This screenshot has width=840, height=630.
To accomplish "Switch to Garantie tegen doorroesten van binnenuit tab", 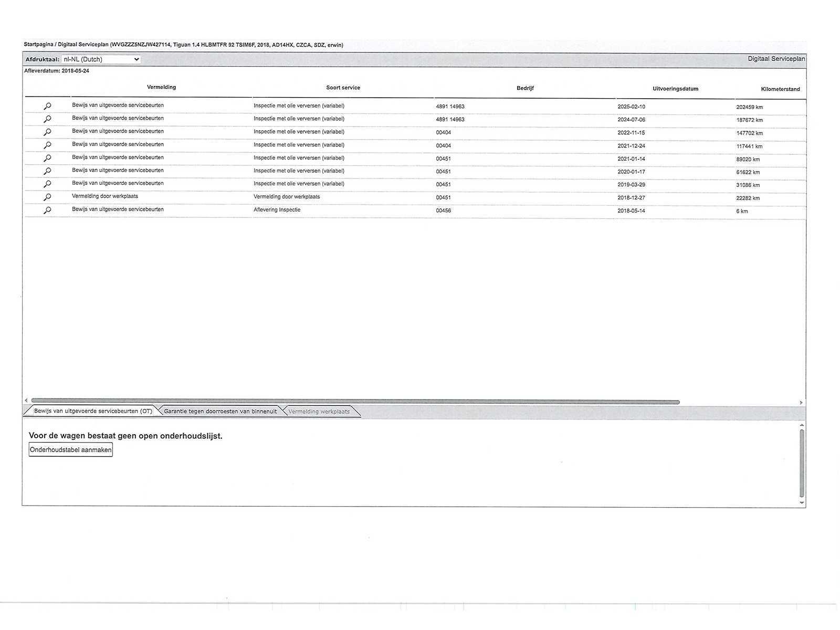I will [220, 412].
